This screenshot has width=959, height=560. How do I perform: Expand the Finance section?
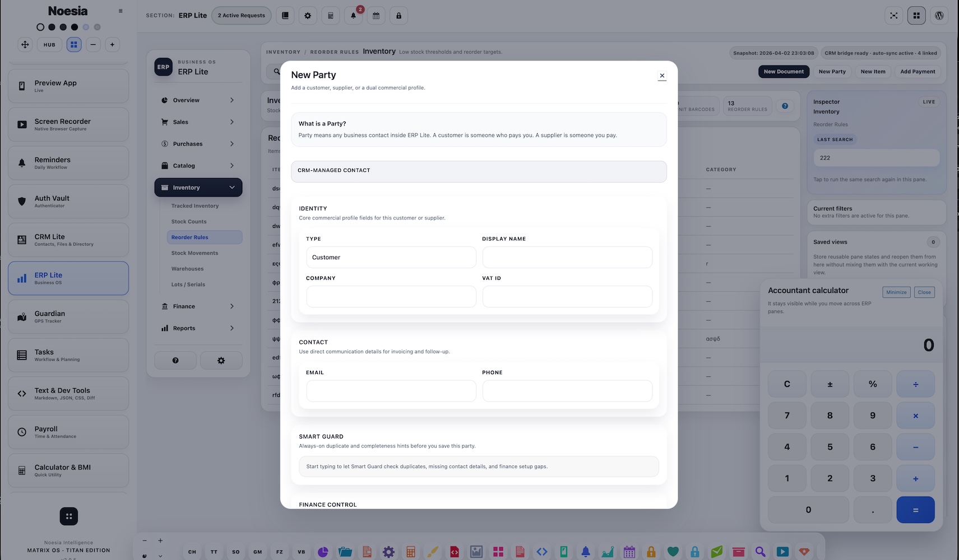pyautogui.click(x=198, y=306)
